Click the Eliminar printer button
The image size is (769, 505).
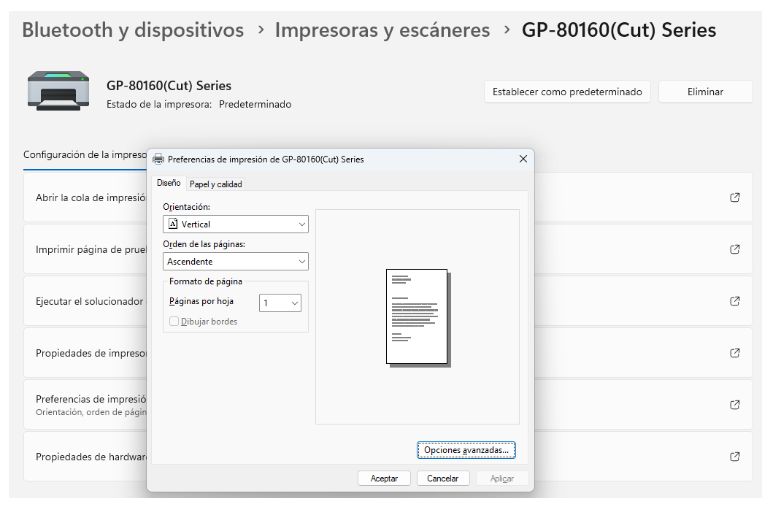(705, 92)
